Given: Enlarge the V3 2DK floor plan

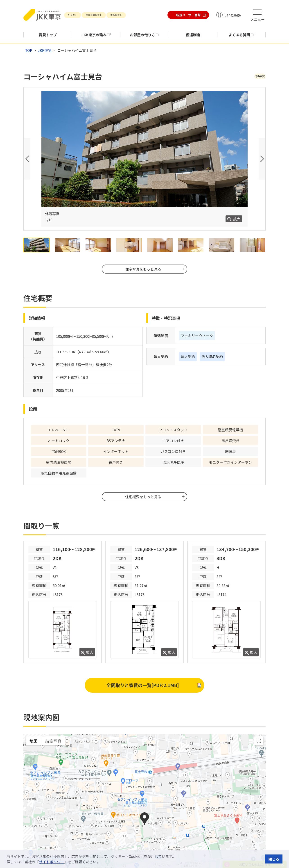Looking at the screenshot, I should coord(169,652).
